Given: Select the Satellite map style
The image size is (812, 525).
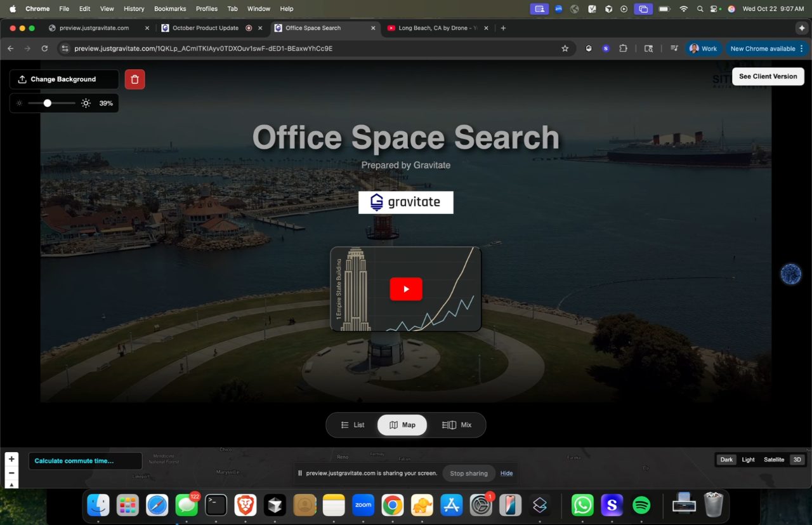Looking at the screenshot, I should [774, 460].
